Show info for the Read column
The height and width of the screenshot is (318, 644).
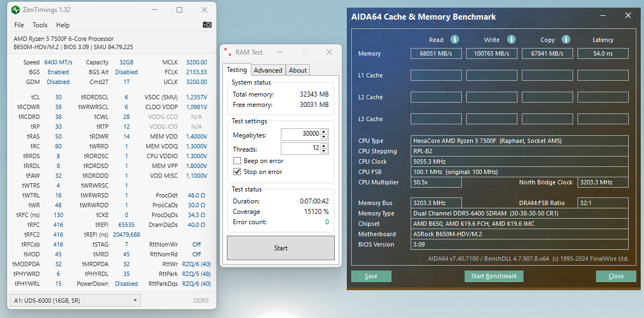click(455, 39)
